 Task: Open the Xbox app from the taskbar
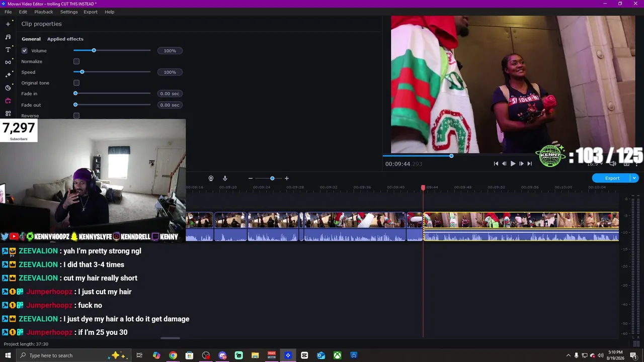(337, 355)
